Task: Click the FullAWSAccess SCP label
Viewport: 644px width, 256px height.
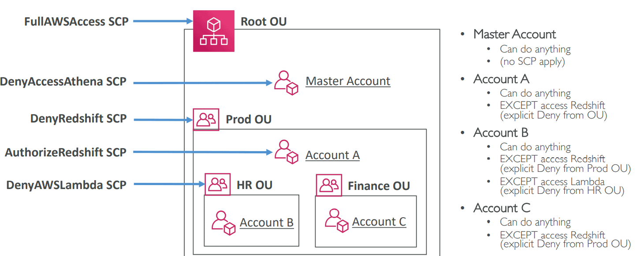Action: click(x=76, y=21)
